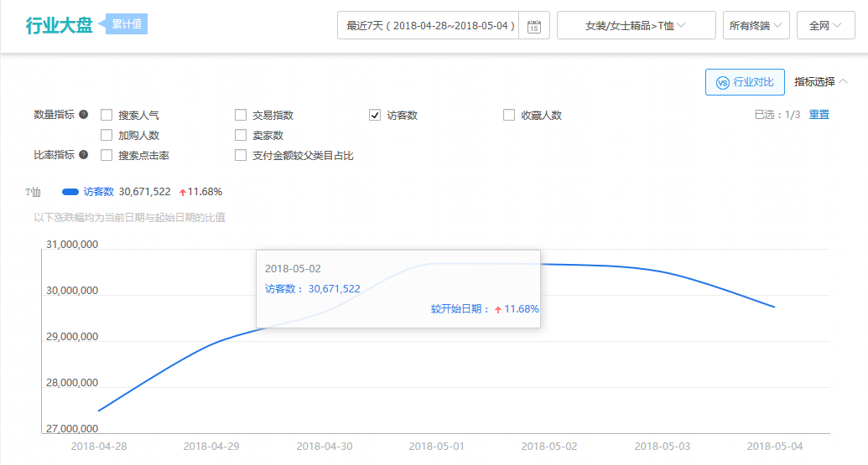This screenshot has height=465, width=868.
Task: Enable the 搜索人气 checkbox
Action: [x=107, y=115]
